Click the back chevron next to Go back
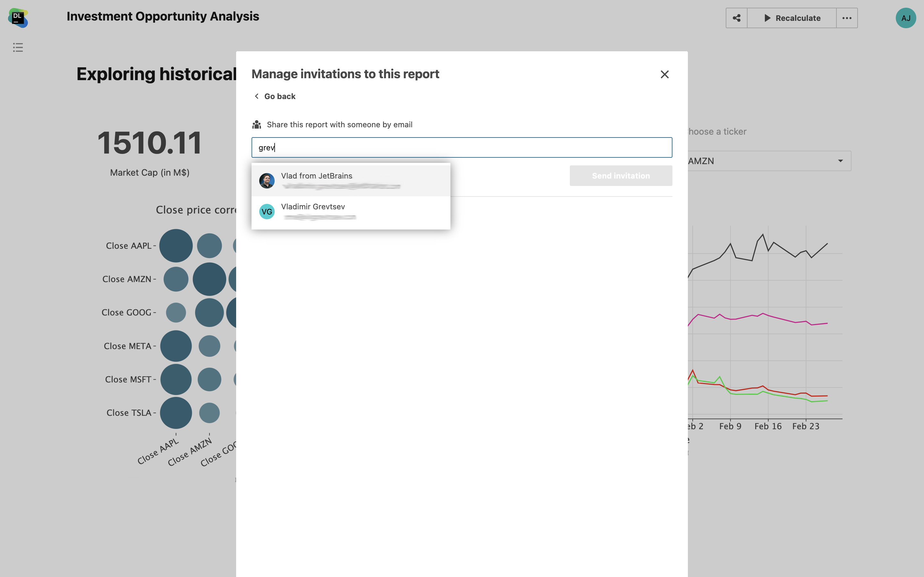This screenshot has width=924, height=577. coord(257,96)
